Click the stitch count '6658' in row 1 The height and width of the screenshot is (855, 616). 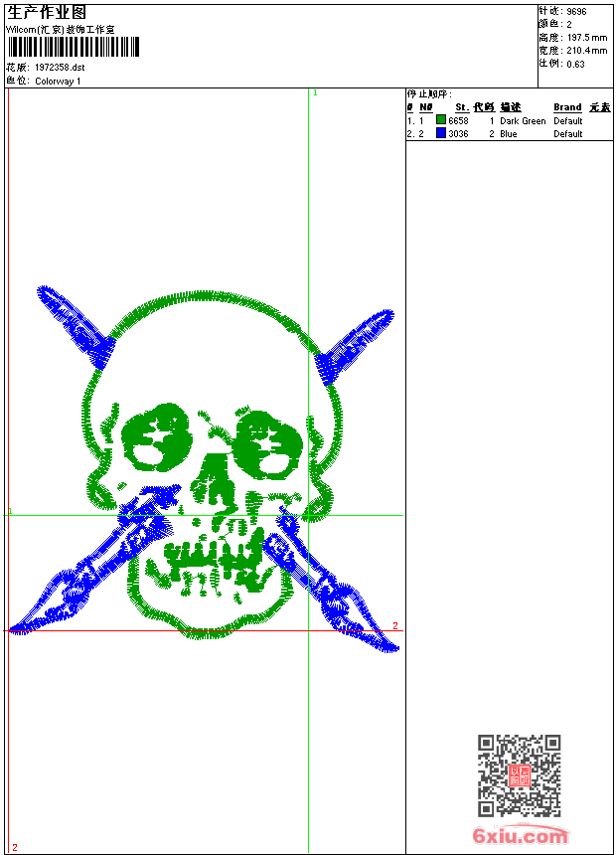click(458, 121)
